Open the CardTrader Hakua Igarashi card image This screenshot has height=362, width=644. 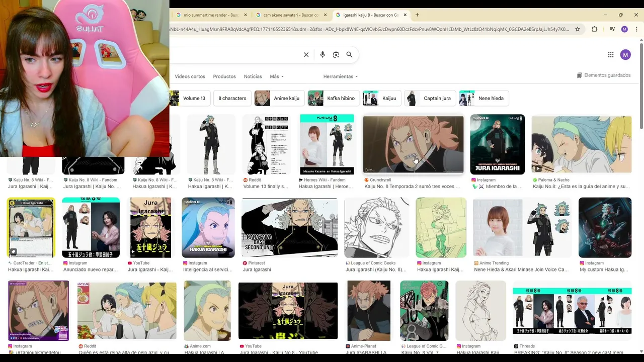(x=31, y=228)
